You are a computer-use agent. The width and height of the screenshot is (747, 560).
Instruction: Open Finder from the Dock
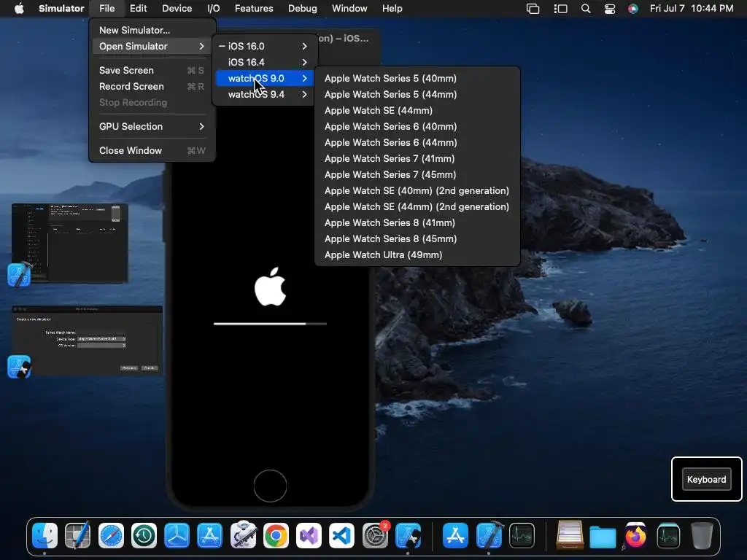click(44, 536)
